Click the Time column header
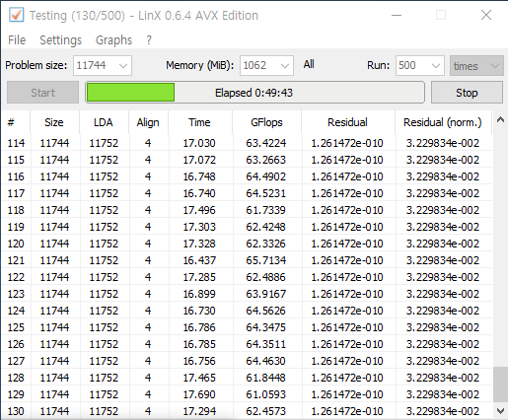This screenshot has height=420, width=508. click(x=199, y=122)
